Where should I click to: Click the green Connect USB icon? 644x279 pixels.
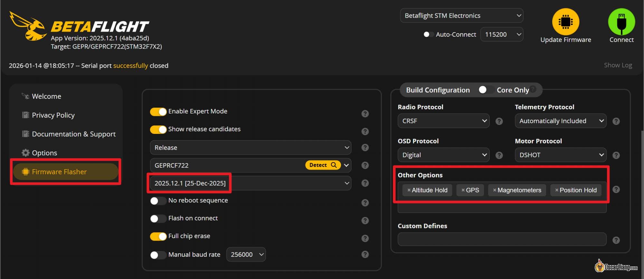click(621, 22)
